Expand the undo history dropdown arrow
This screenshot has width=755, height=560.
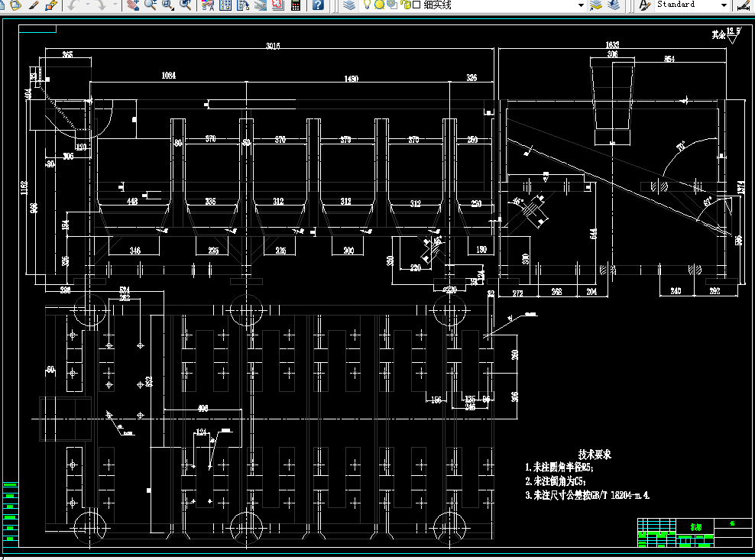point(87,5)
